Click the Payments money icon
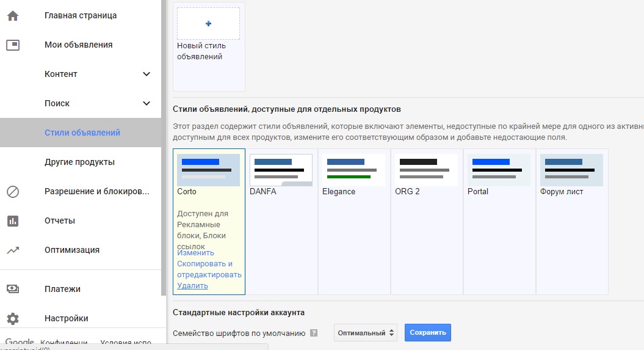 coord(12,290)
